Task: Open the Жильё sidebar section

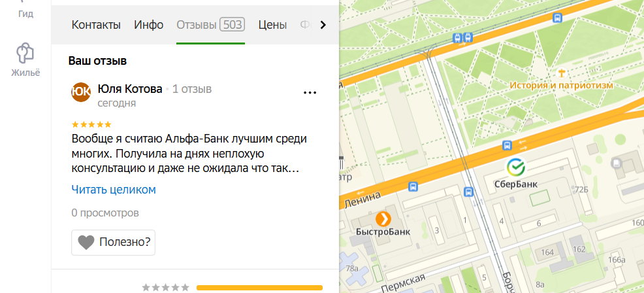Action: point(25,60)
